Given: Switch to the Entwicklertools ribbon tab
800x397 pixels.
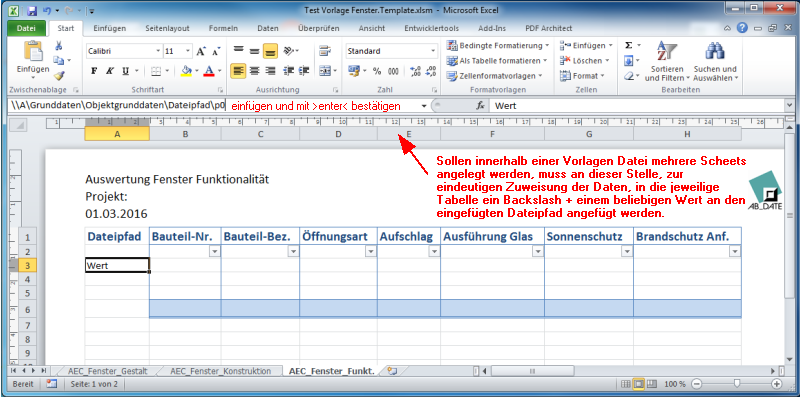Looking at the screenshot, I should (431, 29).
